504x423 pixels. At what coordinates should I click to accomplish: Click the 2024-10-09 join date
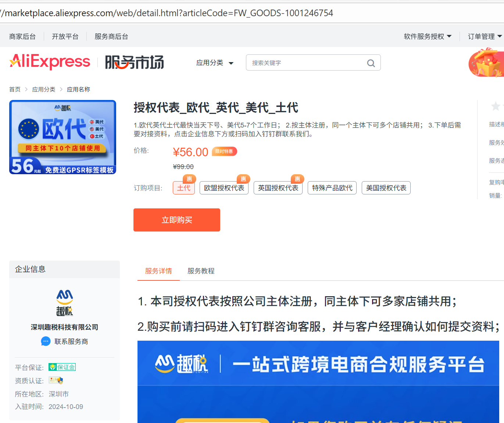pos(66,407)
